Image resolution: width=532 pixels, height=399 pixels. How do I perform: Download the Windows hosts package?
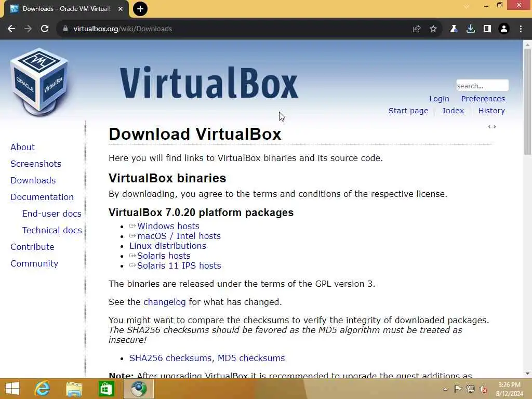168,227
